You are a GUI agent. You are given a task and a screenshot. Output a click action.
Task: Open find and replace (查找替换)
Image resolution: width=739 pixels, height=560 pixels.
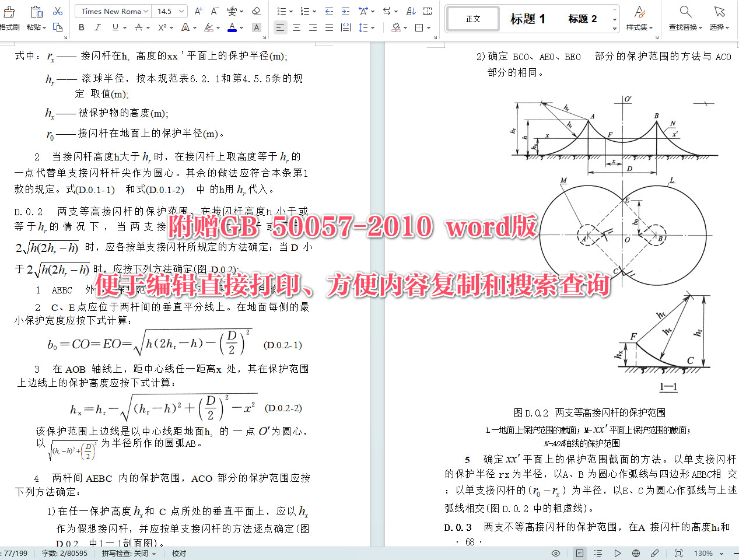[685, 17]
